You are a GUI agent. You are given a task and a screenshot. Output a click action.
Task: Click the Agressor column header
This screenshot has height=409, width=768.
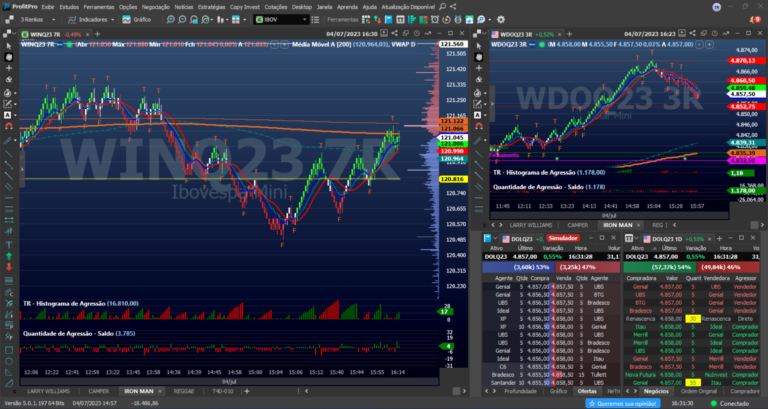(x=745, y=278)
